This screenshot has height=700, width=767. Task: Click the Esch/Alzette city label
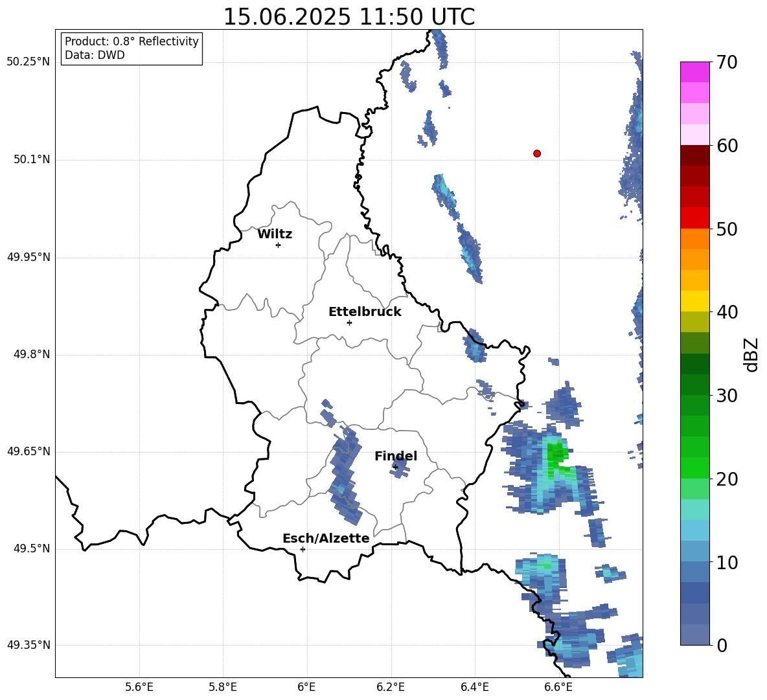click(x=326, y=538)
